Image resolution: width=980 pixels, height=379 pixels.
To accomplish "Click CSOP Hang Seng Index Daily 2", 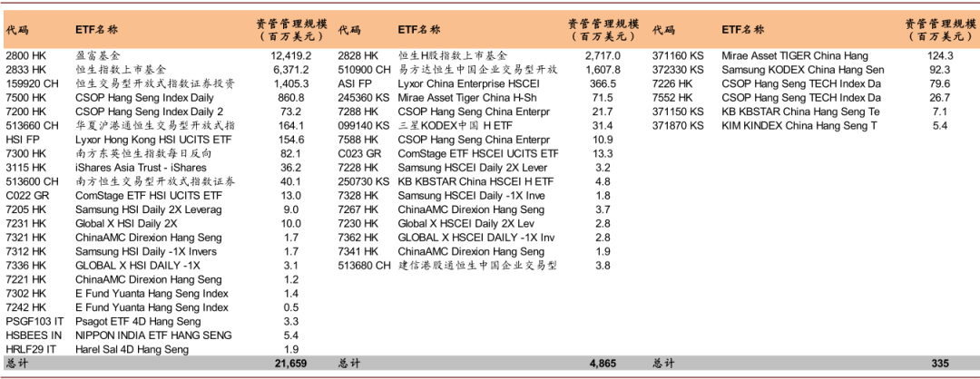I will coord(149,112).
